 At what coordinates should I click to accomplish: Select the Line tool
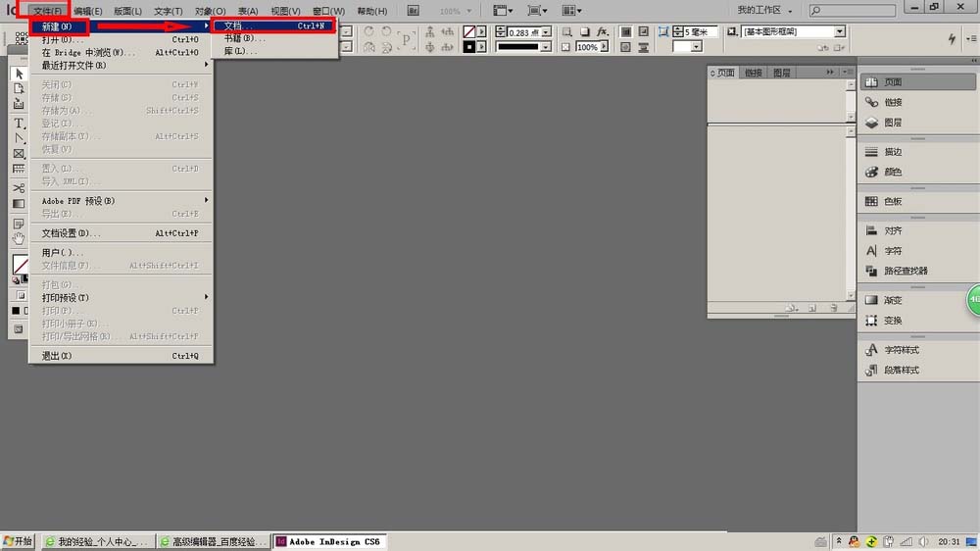19,138
